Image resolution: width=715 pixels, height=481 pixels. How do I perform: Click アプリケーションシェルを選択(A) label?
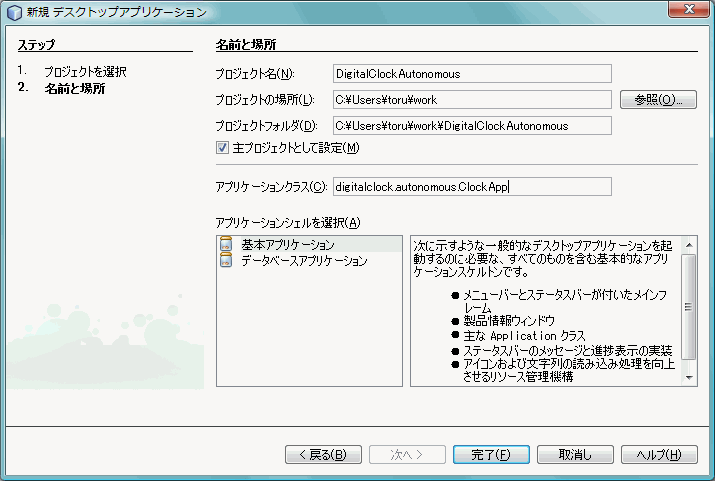[x=288, y=222]
